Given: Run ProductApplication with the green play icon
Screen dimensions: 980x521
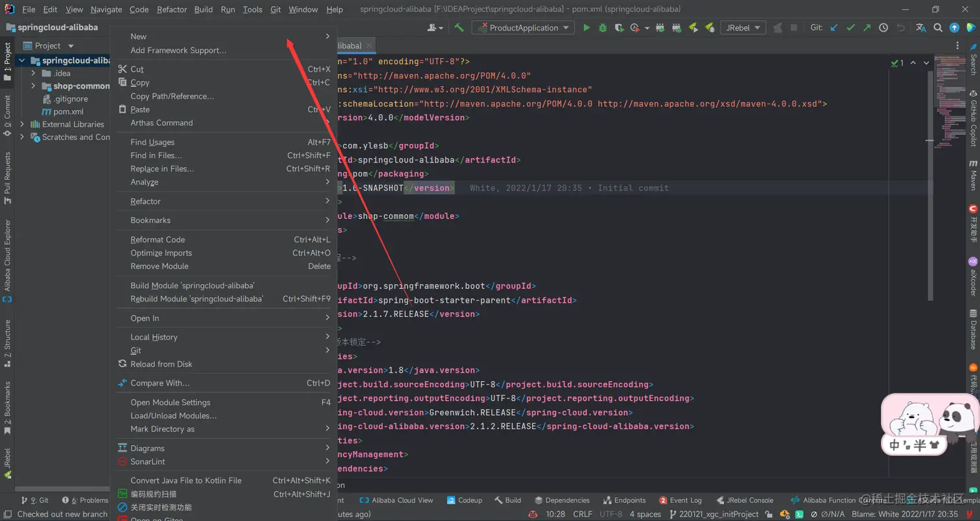Looking at the screenshot, I should point(587,28).
